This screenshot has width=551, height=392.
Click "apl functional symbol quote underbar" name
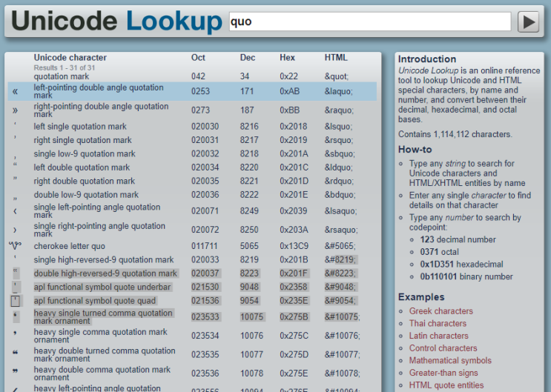(x=102, y=288)
